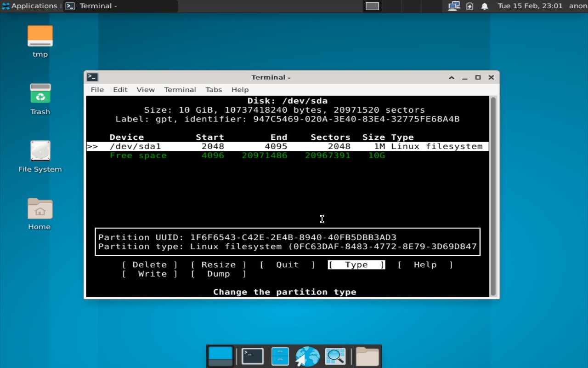Viewport: 588px width, 368px height.
Task: Click the roll-up arrow window button
Action: (452, 77)
